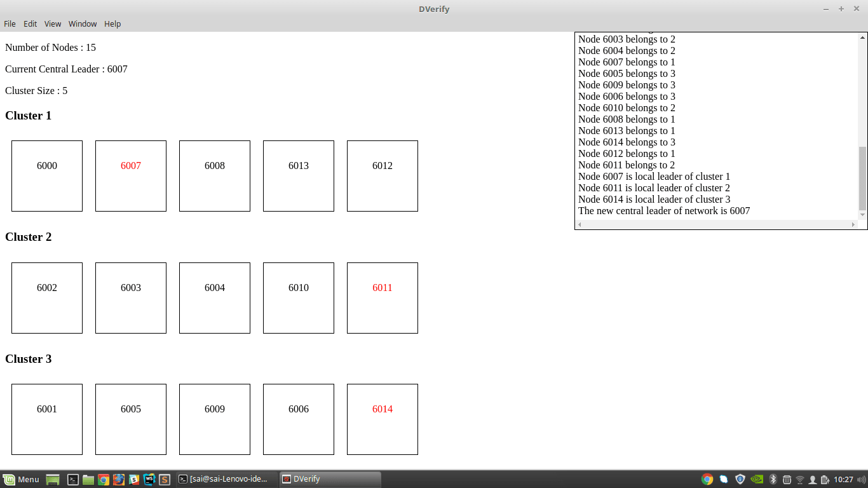Click the vertical scrollbar thumb in the log panel
The image size is (868, 488).
pos(862,178)
